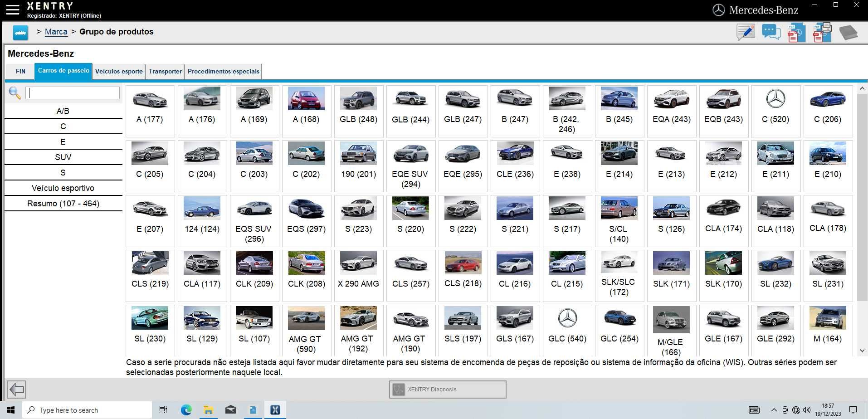Image resolution: width=868 pixels, height=419 pixels.
Task: Switch to the FIN tab
Action: pyautogui.click(x=20, y=71)
